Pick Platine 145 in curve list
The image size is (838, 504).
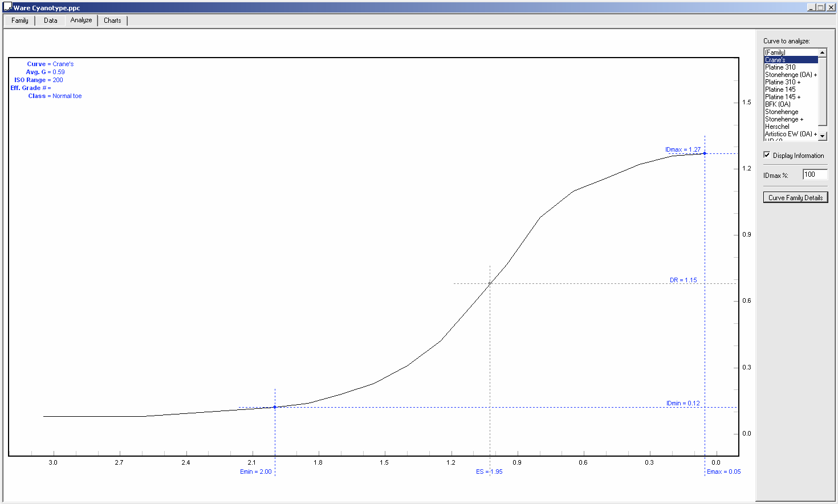coord(780,90)
